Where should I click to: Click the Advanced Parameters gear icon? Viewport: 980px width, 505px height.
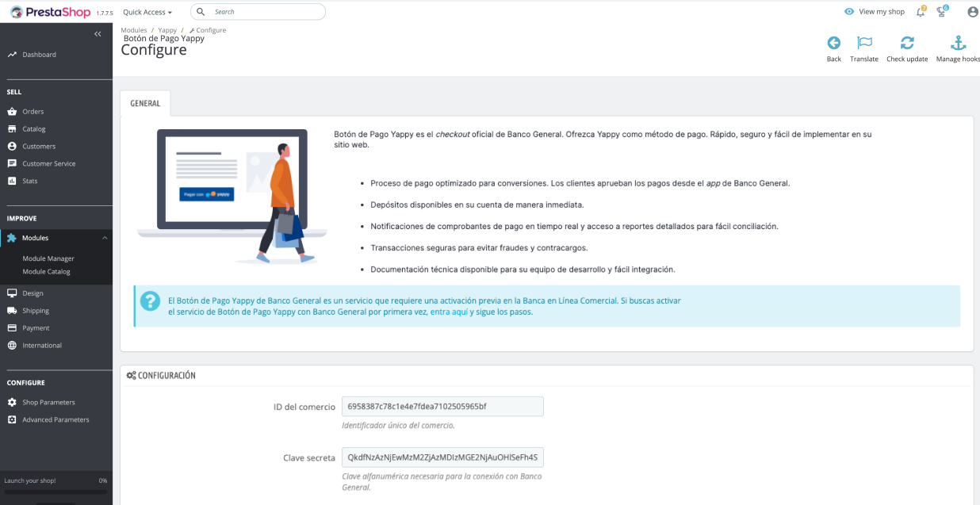point(12,420)
